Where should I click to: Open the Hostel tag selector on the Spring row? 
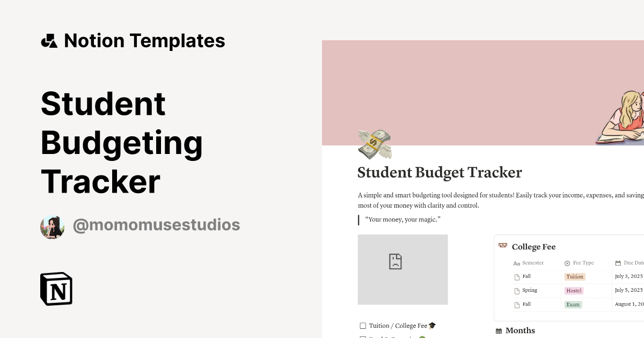coord(574,290)
